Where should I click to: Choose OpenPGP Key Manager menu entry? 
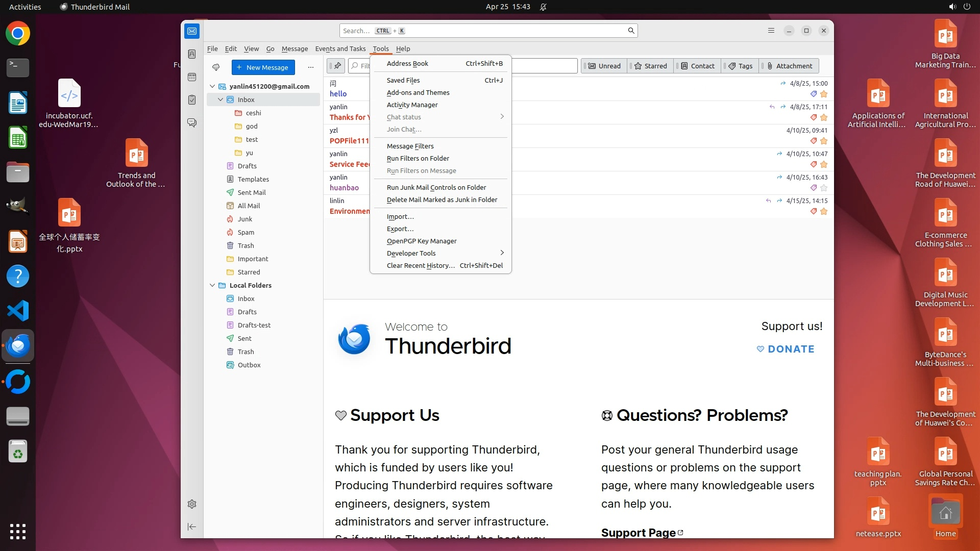(422, 241)
